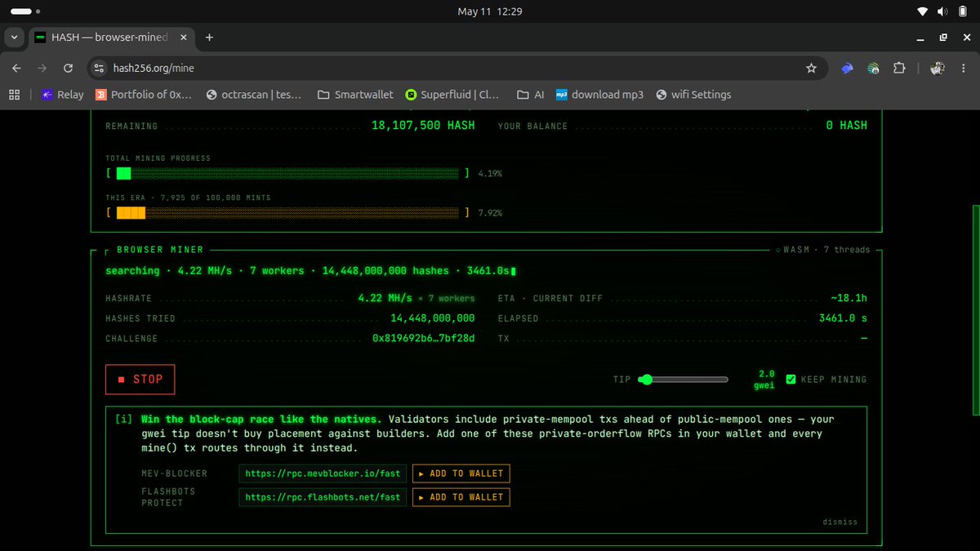Open the tab search dropdown arrow

coord(14,38)
